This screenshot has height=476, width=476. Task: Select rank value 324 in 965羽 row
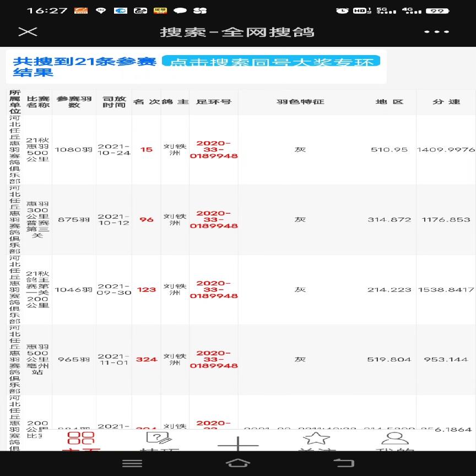point(147,359)
